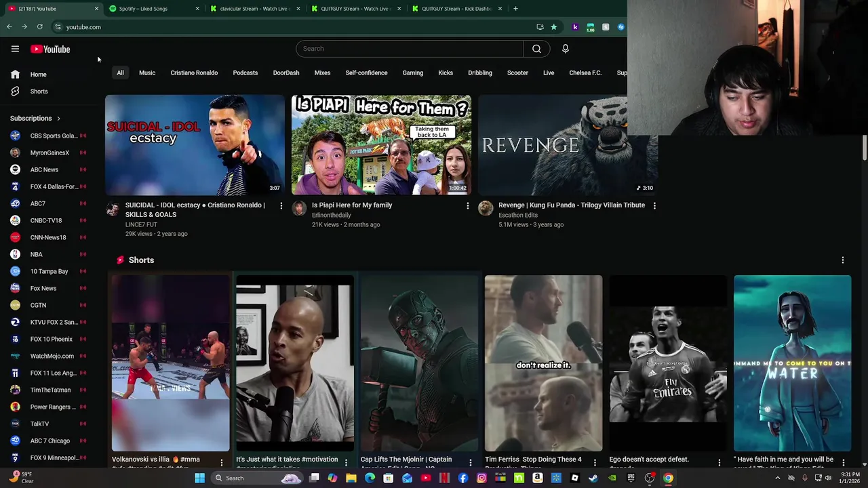
Task: Open Facebook from the taskbar
Action: [463, 478]
